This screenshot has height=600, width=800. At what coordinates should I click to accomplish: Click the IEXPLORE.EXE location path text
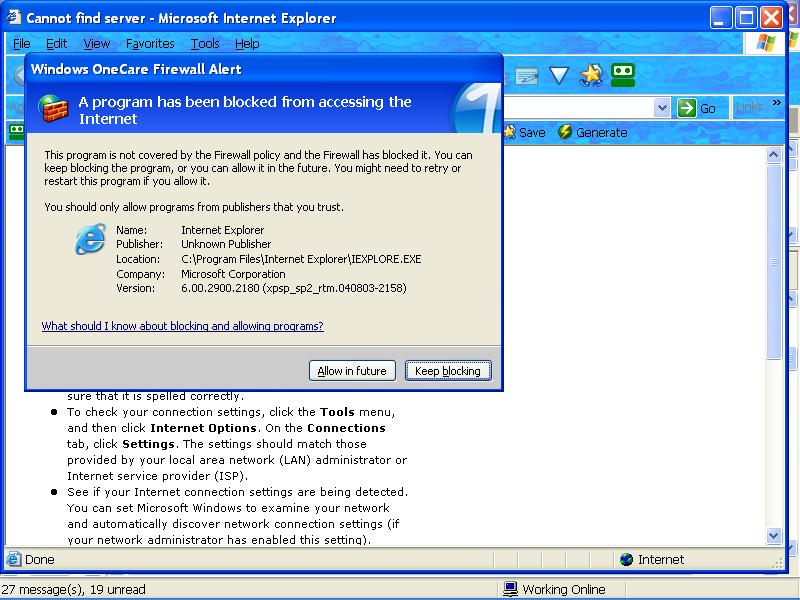click(301, 259)
